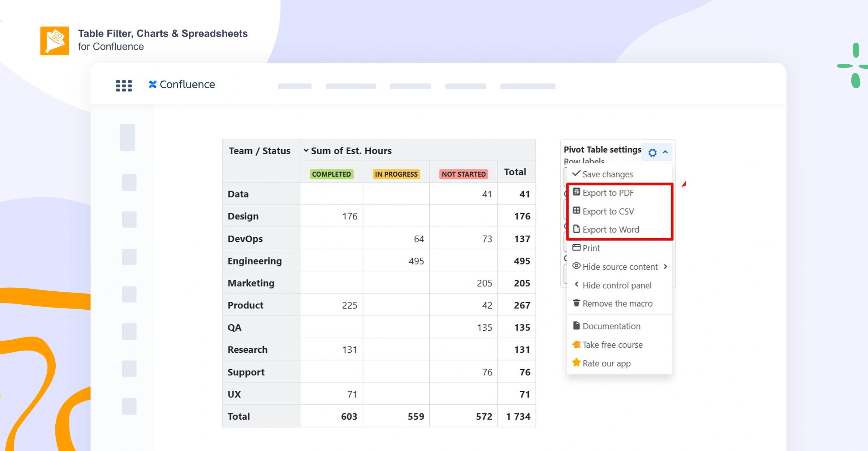Select Save changes from the menu
This screenshot has height=451, width=868.
pyautogui.click(x=608, y=174)
